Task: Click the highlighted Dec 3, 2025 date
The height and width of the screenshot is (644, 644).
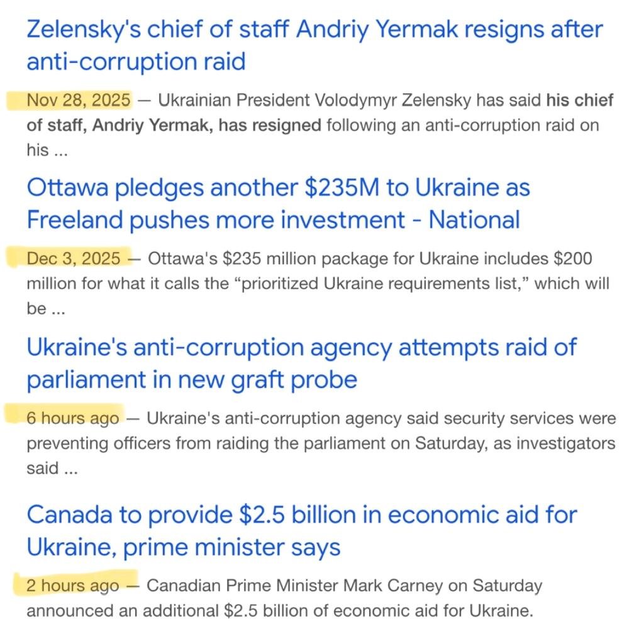Action: click(x=73, y=258)
